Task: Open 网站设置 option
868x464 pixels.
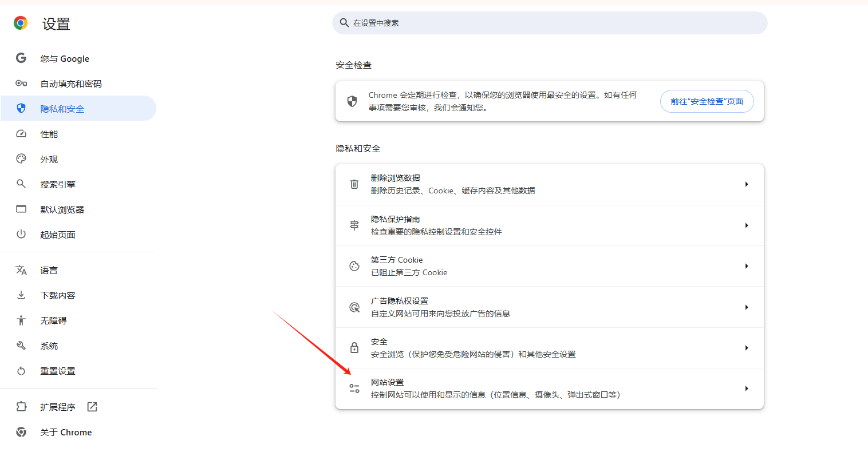Action: tap(550, 388)
